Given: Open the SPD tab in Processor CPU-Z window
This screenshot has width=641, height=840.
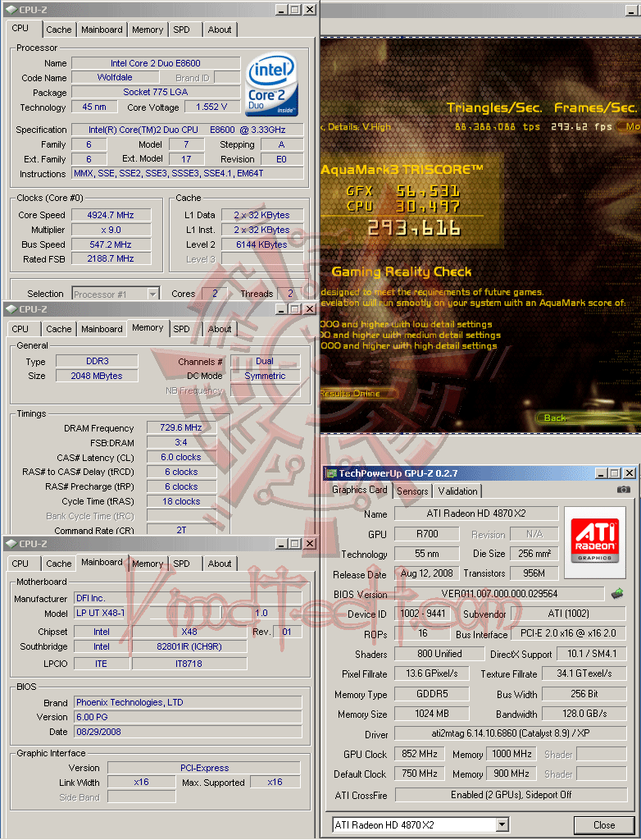Looking at the screenshot, I should (181, 30).
